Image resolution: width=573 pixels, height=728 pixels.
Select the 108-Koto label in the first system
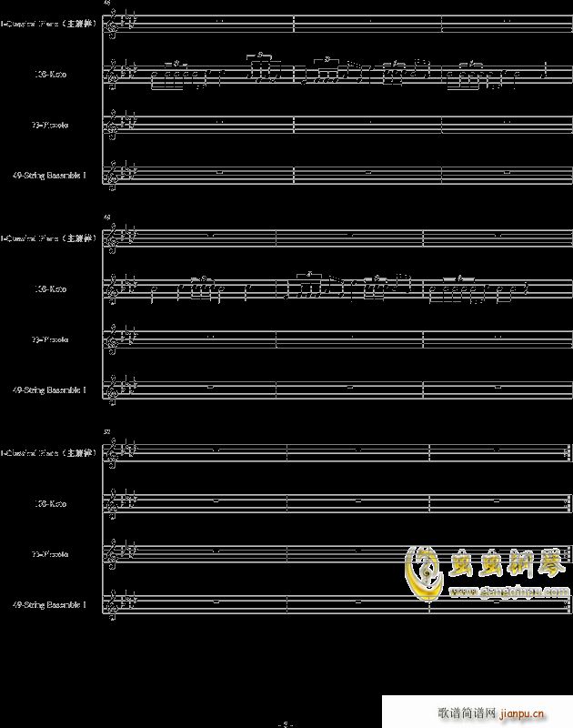pyautogui.click(x=51, y=75)
